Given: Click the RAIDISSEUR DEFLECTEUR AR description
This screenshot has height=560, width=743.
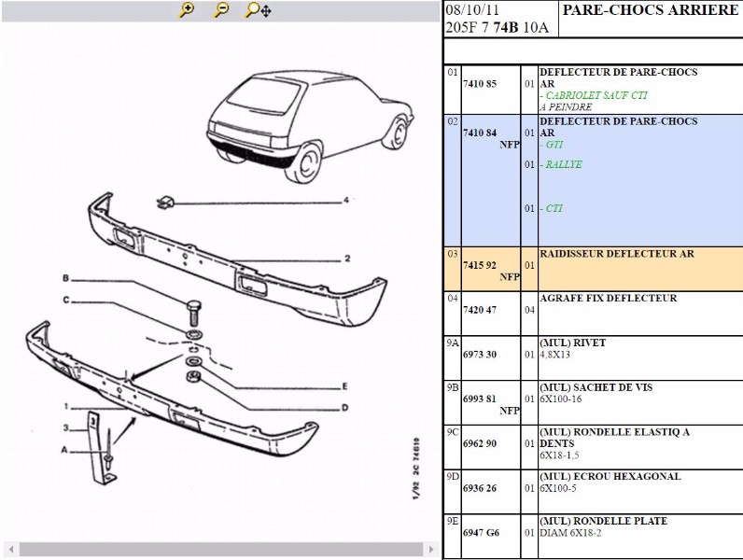Looking at the screenshot, I should (616, 254).
